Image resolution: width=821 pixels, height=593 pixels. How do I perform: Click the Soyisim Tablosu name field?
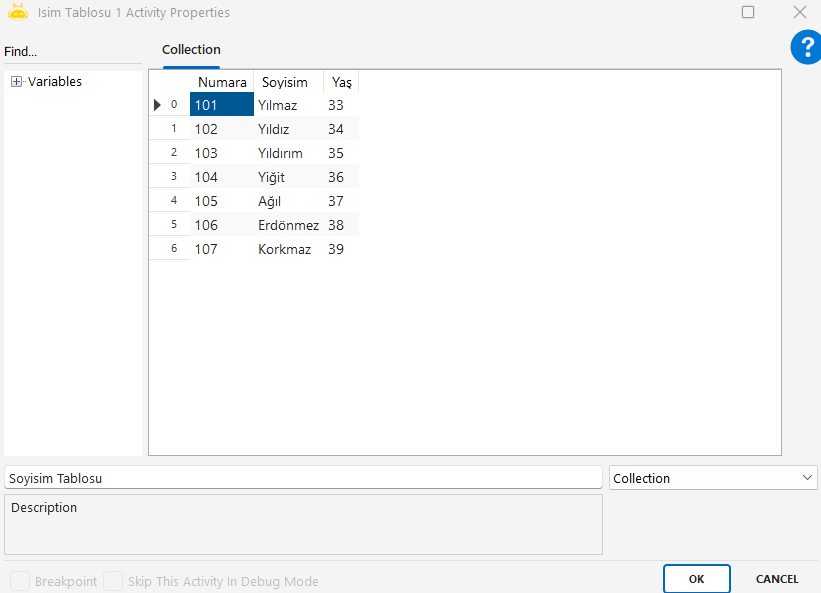point(303,478)
